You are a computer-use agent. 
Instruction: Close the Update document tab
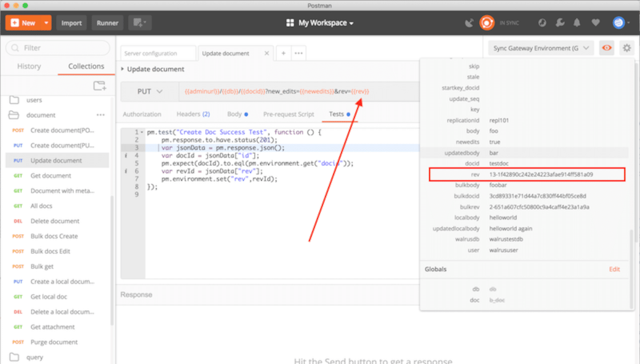point(267,53)
